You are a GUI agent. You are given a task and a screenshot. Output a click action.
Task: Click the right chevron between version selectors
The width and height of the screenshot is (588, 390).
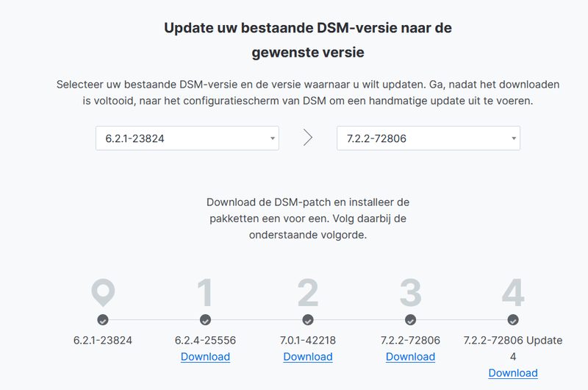[x=308, y=138]
